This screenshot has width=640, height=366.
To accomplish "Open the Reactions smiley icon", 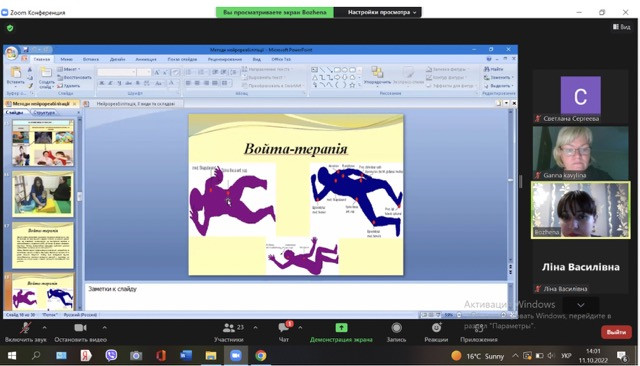I will pos(436,327).
